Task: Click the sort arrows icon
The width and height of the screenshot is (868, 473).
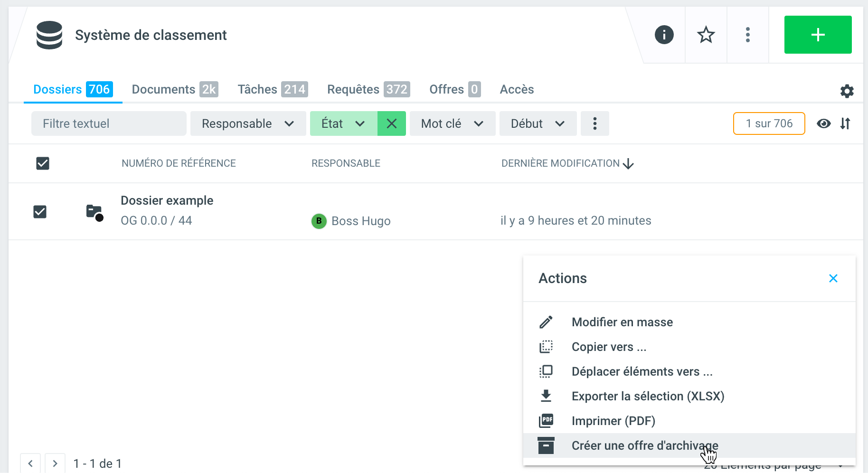Action: 845,123
